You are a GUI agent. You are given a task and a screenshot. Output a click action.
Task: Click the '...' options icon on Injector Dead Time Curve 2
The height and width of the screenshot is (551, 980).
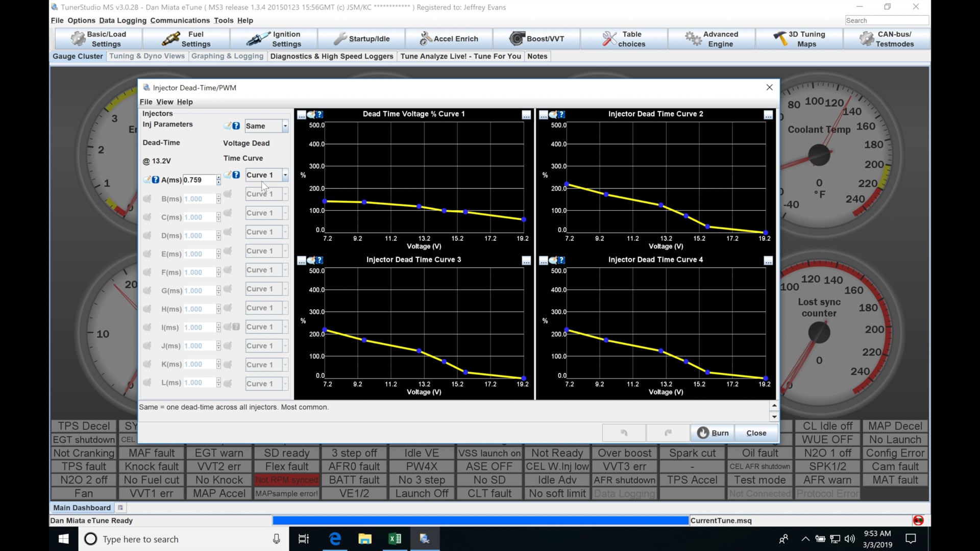click(768, 115)
